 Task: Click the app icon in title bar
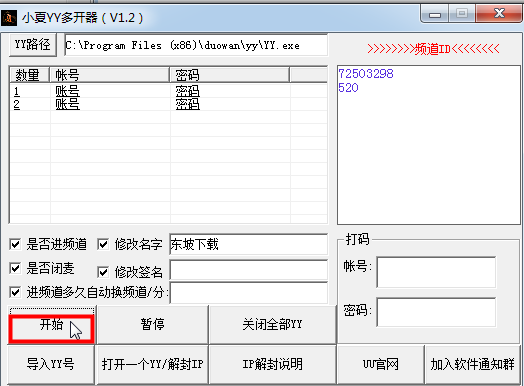pyautogui.click(x=9, y=17)
